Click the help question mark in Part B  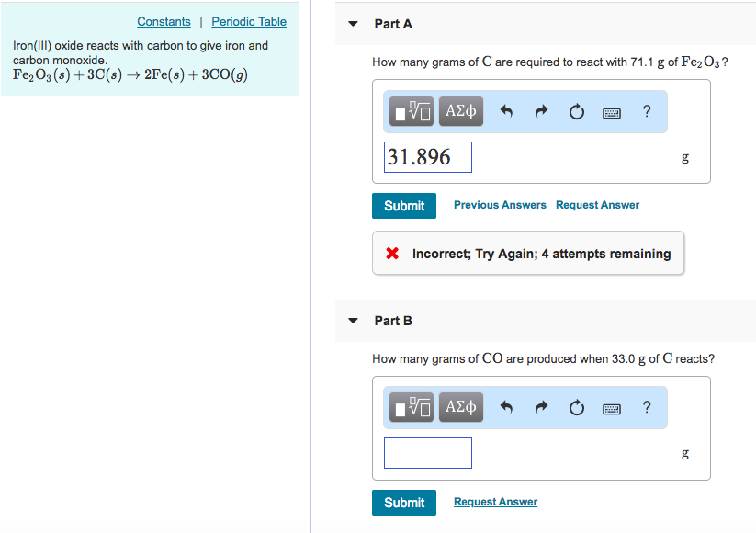point(647,407)
